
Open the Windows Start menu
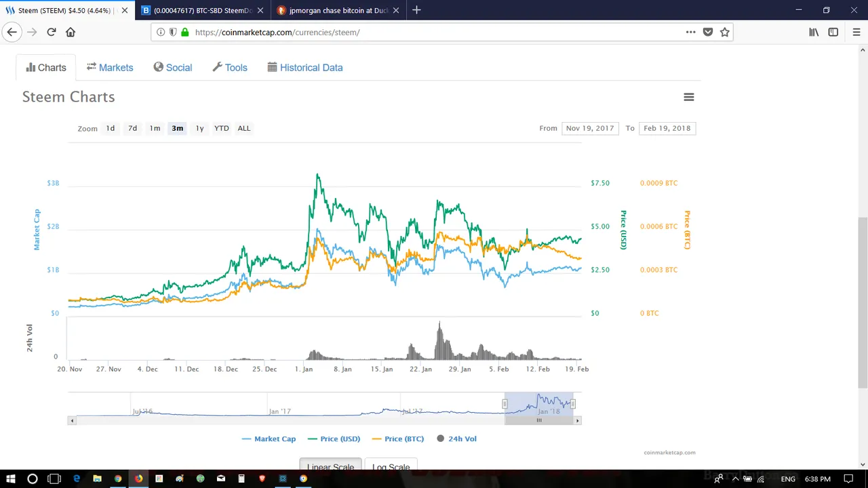[11, 479]
